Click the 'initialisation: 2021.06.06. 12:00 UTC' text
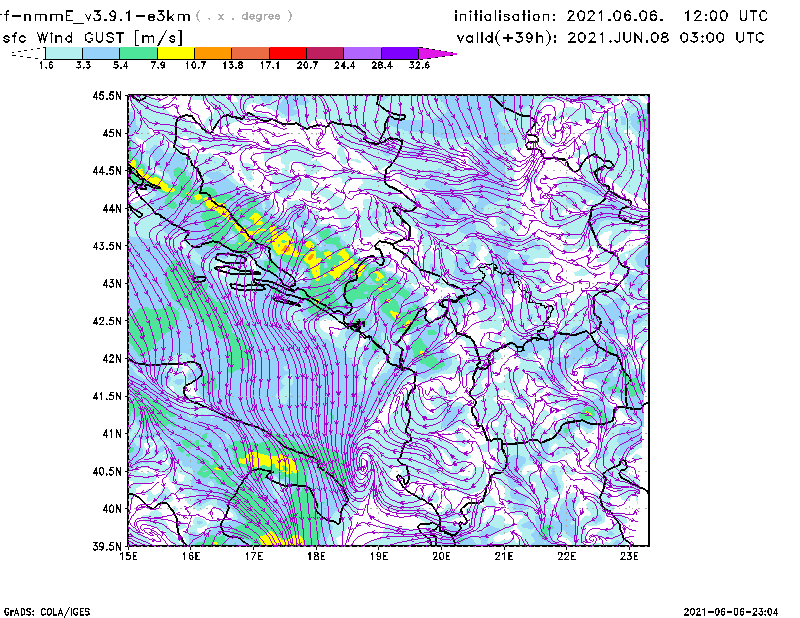Image resolution: width=800 pixels, height=618 pixels. (611, 16)
